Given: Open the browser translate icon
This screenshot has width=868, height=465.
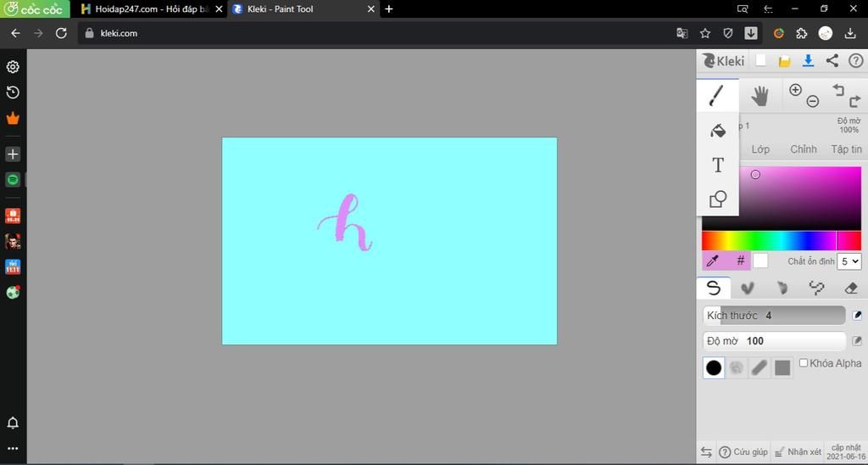Looking at the screenshot, I should 682,33.
